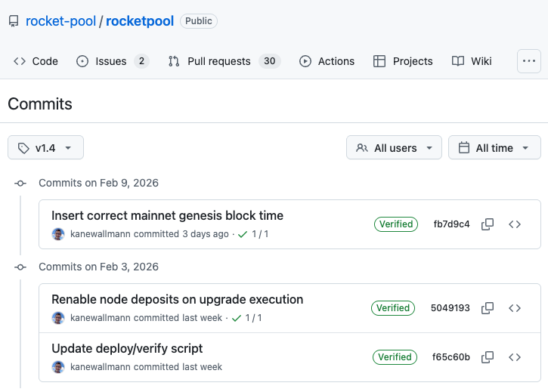Copy full SHA for commit f65c60b
The width and height of the screenshot is (548, 392).
coord(488,357)
